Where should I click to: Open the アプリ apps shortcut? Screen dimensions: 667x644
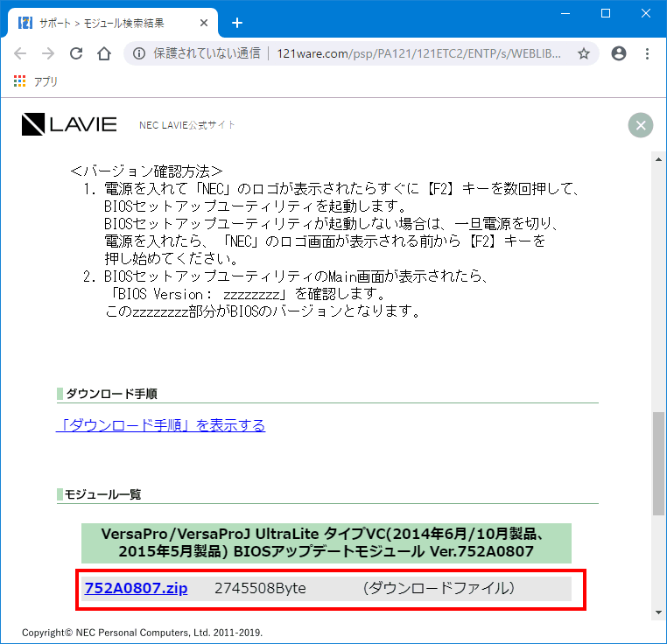[x=36, y=81]
